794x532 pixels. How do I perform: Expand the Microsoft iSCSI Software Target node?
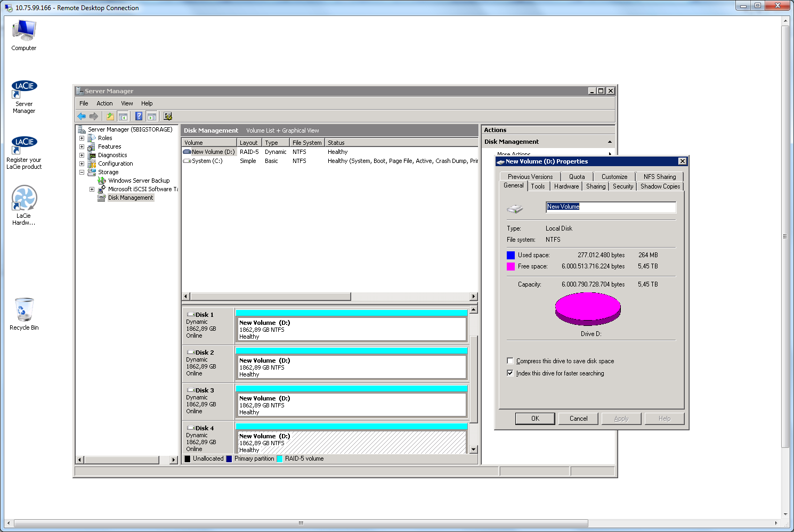pos(92,189)
